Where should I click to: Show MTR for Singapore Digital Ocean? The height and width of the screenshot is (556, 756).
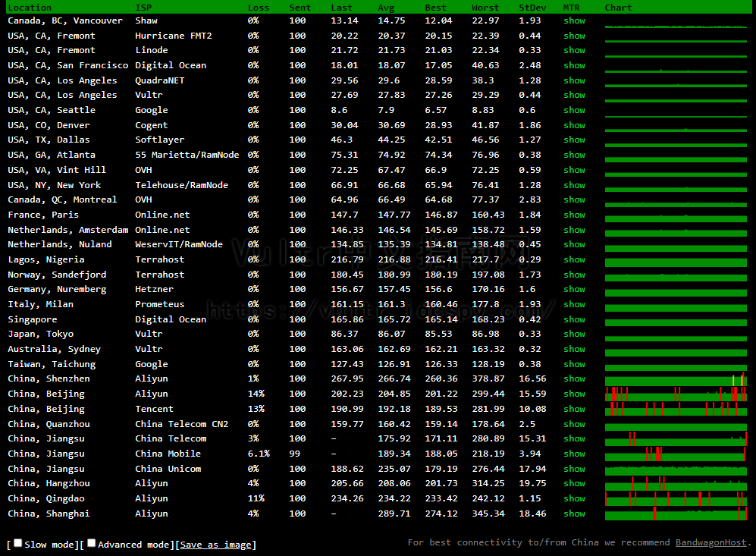[574, 319]
